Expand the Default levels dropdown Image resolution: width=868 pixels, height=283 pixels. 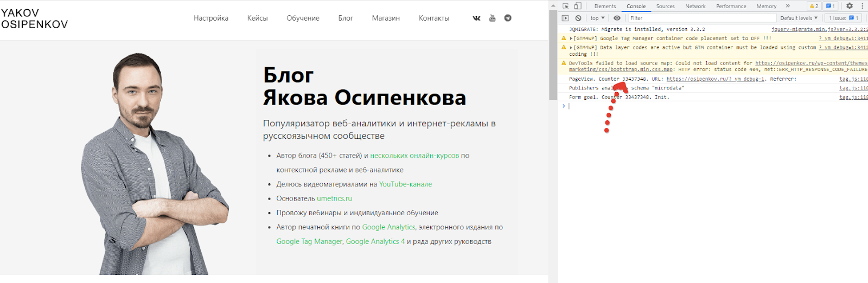799,18
